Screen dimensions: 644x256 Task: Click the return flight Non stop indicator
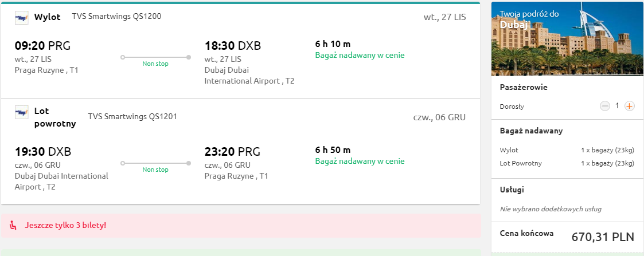155,170
